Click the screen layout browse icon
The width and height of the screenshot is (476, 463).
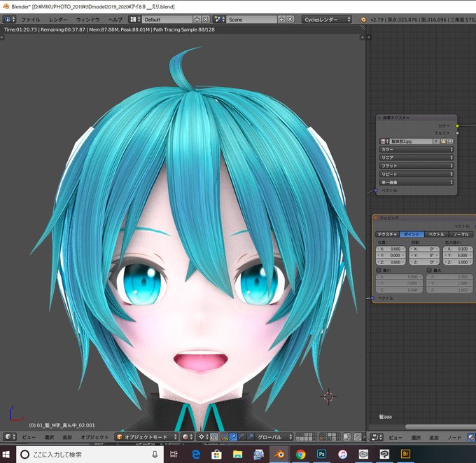coord(135,20)
